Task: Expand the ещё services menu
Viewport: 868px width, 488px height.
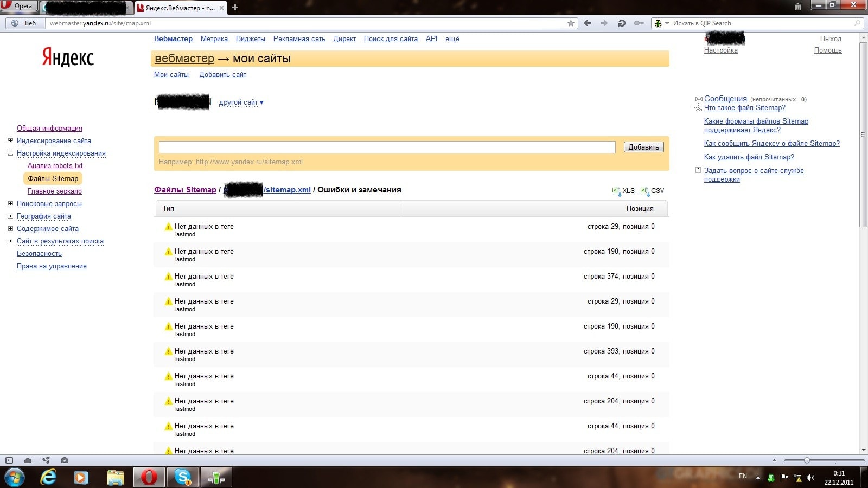Action: 452,39
